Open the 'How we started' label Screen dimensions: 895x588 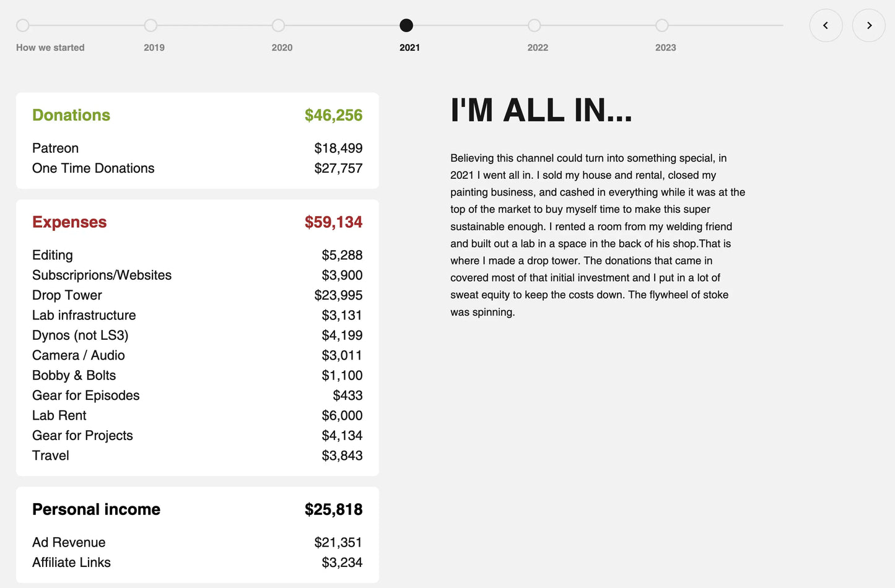[50, 48]
